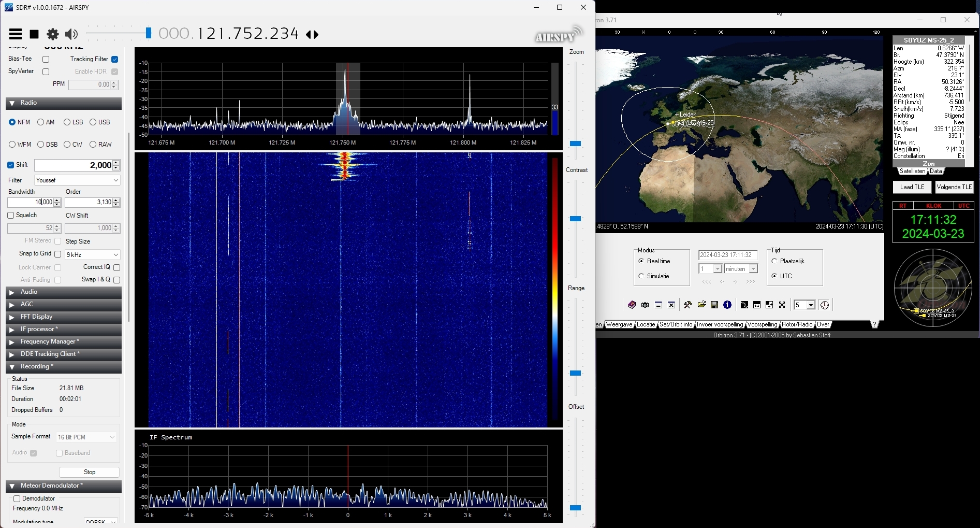
Task: Collapse the Radio panel header
Action: [x=64, y=103]
